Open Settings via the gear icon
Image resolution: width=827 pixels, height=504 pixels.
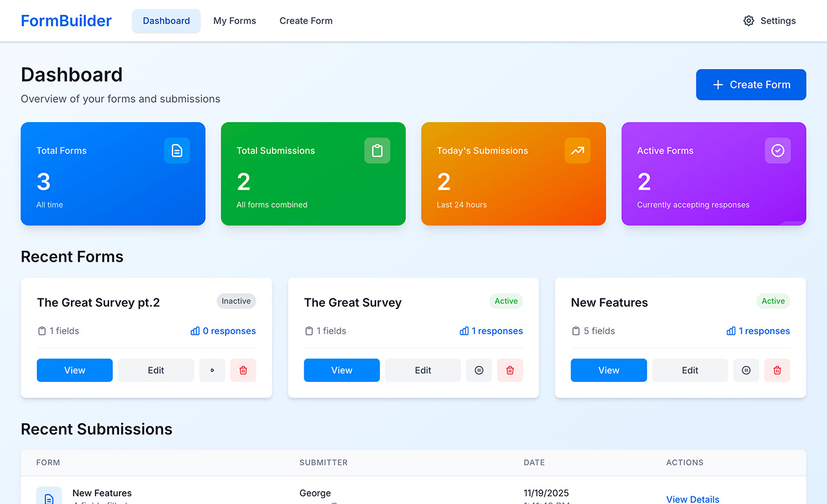[x=748, y=21]
